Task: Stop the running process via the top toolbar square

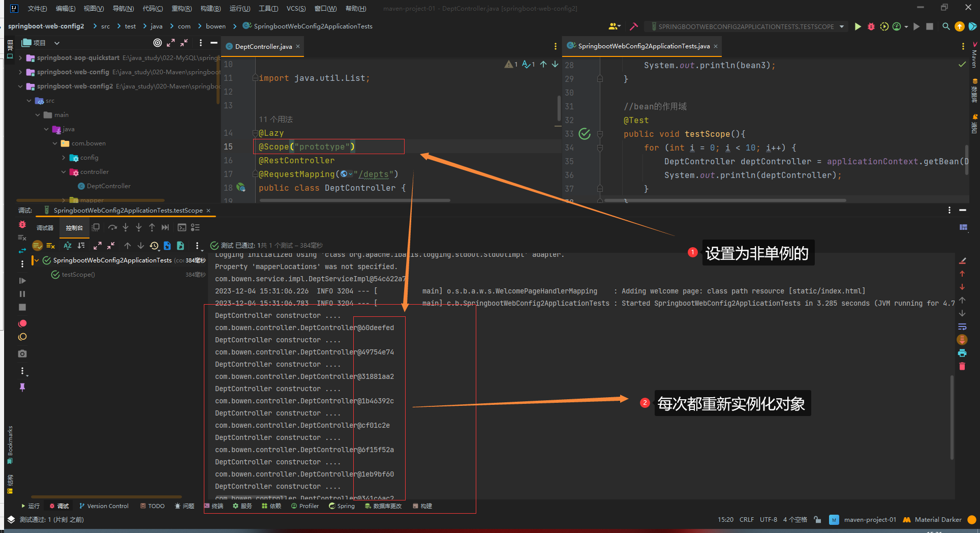Action: pyautogui.click(x=930, y=26)
